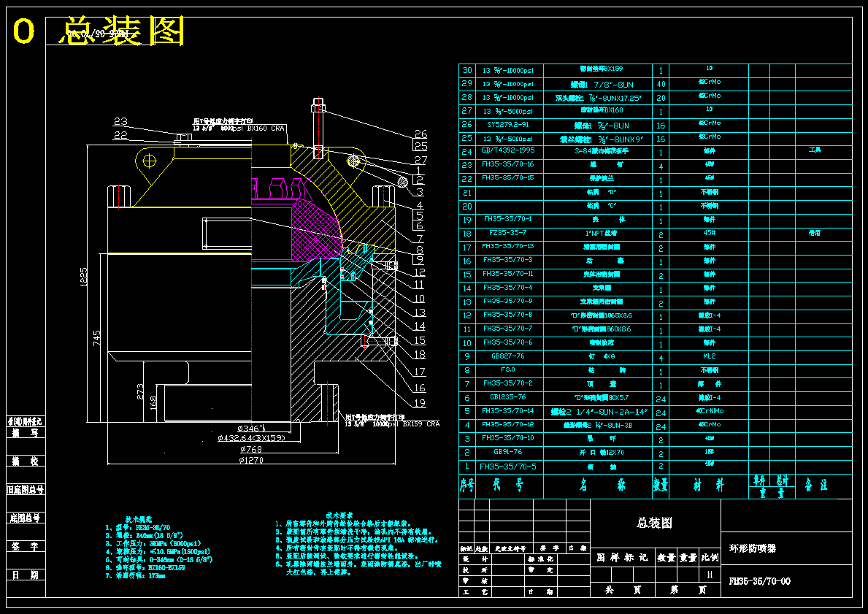This screenshot has width=868, height=614.
Task: Click the "ML2" material cell
Action: 709,356
